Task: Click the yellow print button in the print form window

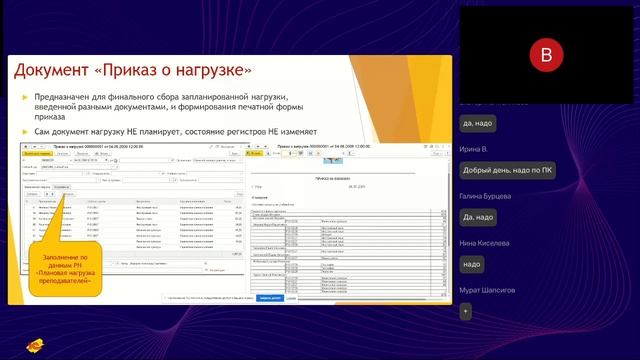Action: (x=254, y=153)
